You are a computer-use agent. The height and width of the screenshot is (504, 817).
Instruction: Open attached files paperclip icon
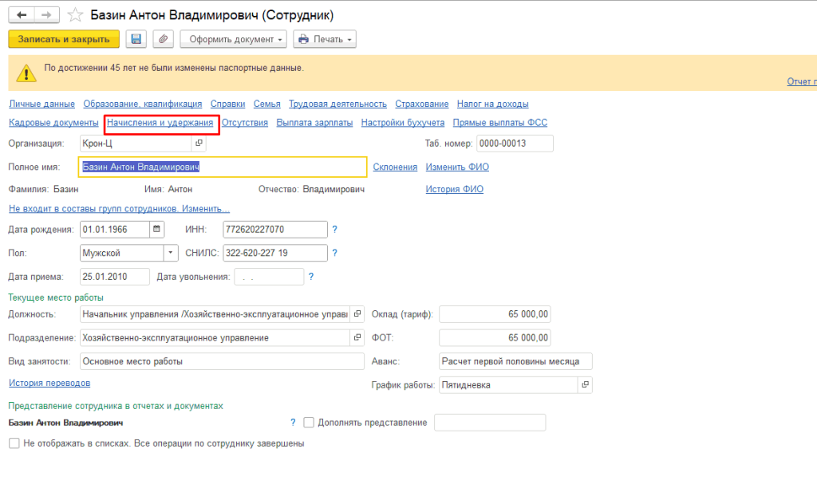pyautogui.click(x=163, y=39)
